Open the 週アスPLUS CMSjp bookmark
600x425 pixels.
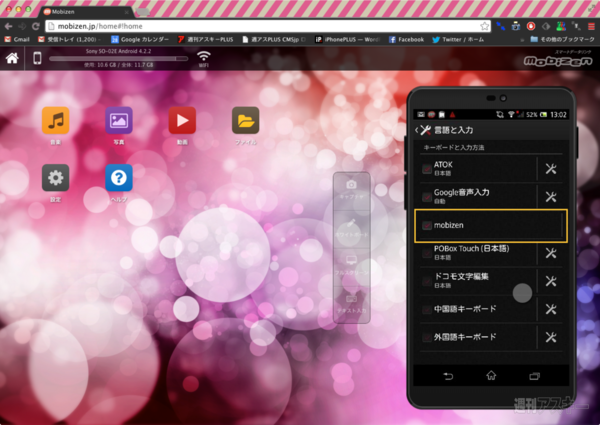pyautogui.click(x=274, y=39)
